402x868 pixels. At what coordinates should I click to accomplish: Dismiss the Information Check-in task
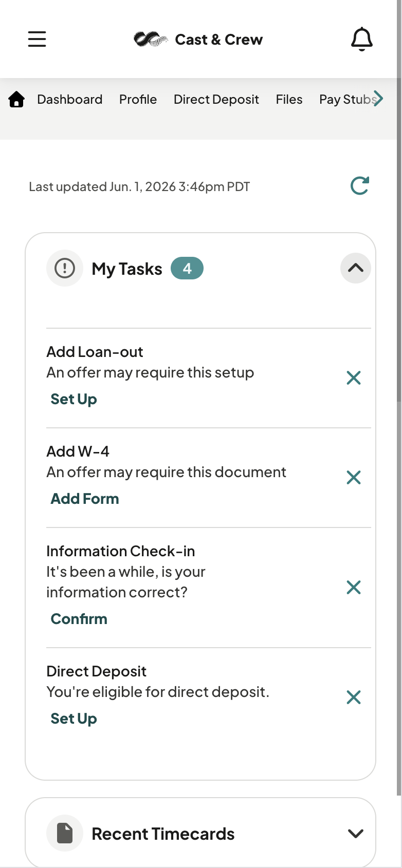pos(354,588)
